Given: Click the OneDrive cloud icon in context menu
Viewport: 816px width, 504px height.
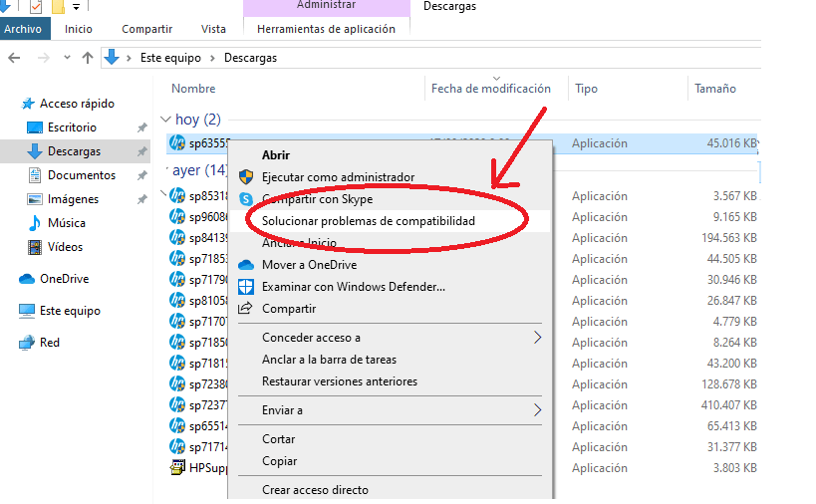Looking at the screenshot, I should [245, 265].
